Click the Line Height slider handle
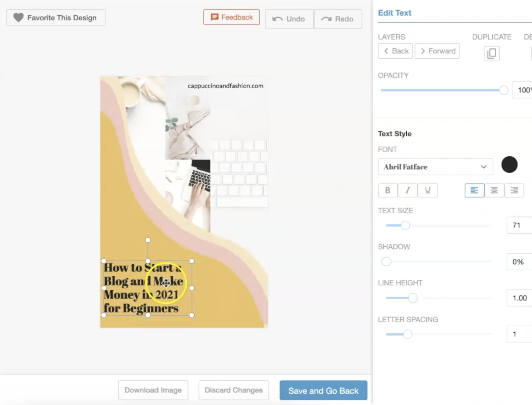532x405 pixels. (413, 298)
